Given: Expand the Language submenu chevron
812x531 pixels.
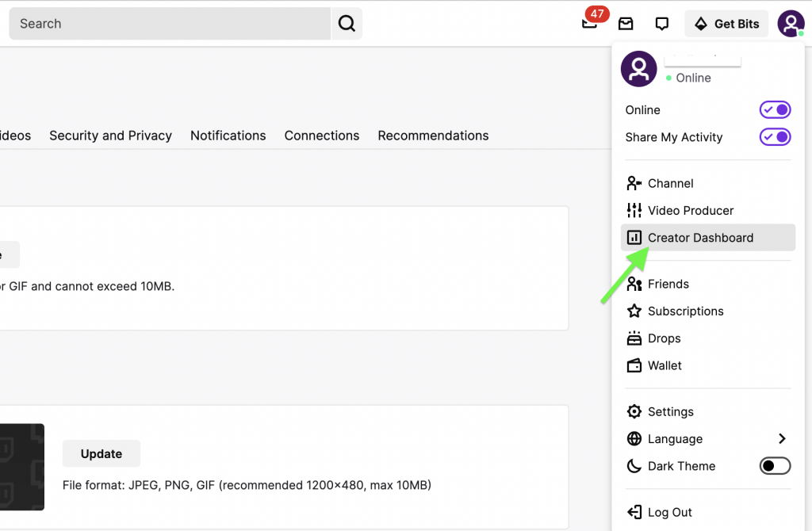Looking at the screenshot, I should 782,439.
